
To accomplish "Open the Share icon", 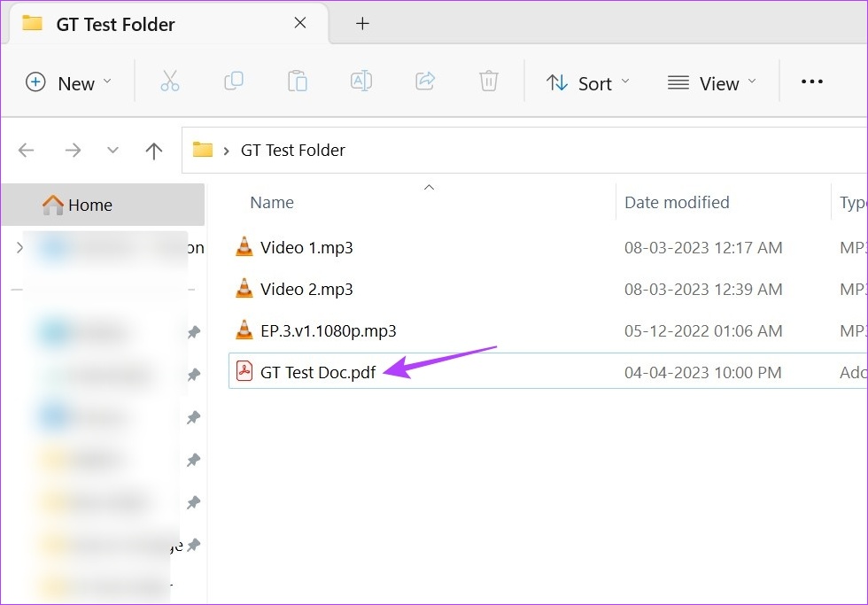I will tap(424, 81).
